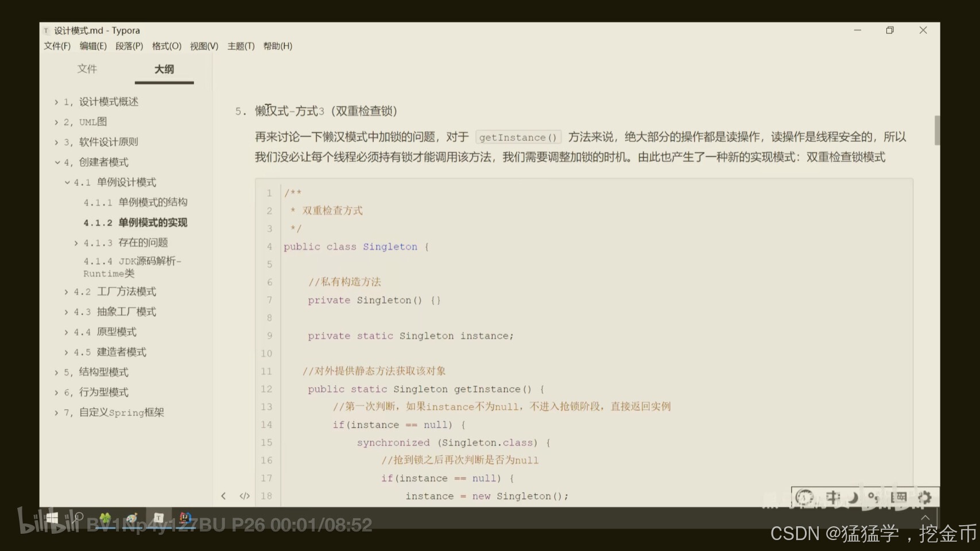
Task: Click line 'private static Singleton instance;'
Action: (x=410, y=336)
